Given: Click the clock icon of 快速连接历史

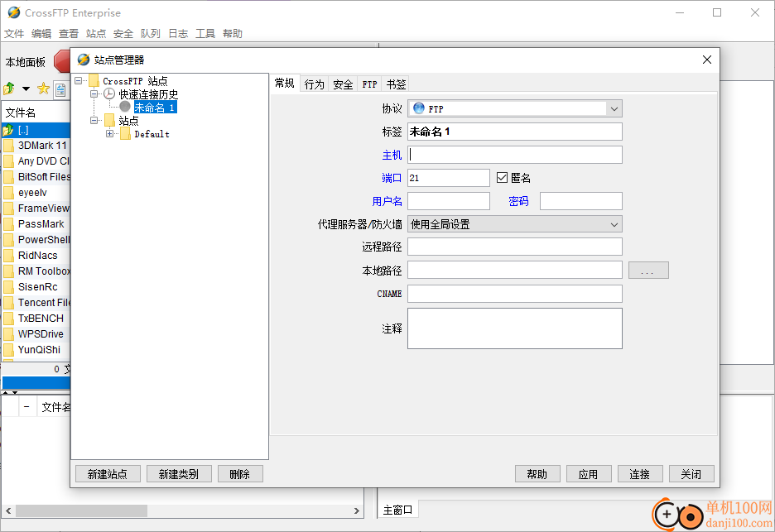Looking at the screenshot, I should click(109, 93).
